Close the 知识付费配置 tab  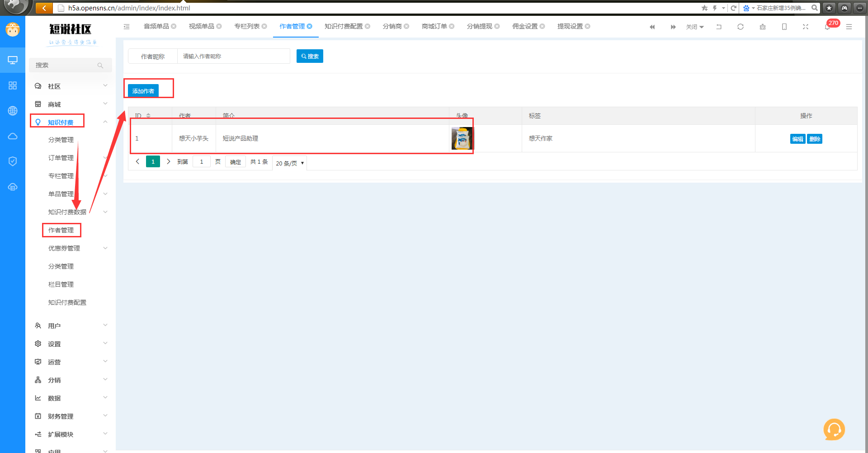coord(368,26)
